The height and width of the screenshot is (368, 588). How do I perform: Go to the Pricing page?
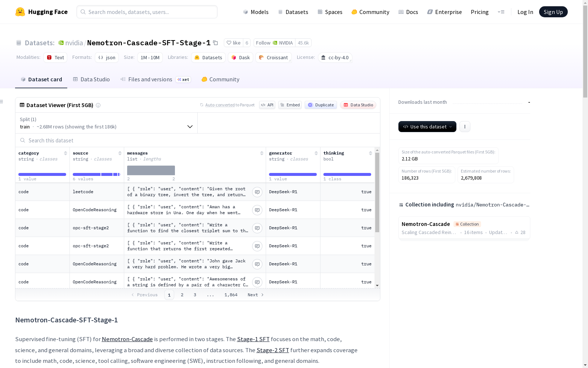[480, 12]
